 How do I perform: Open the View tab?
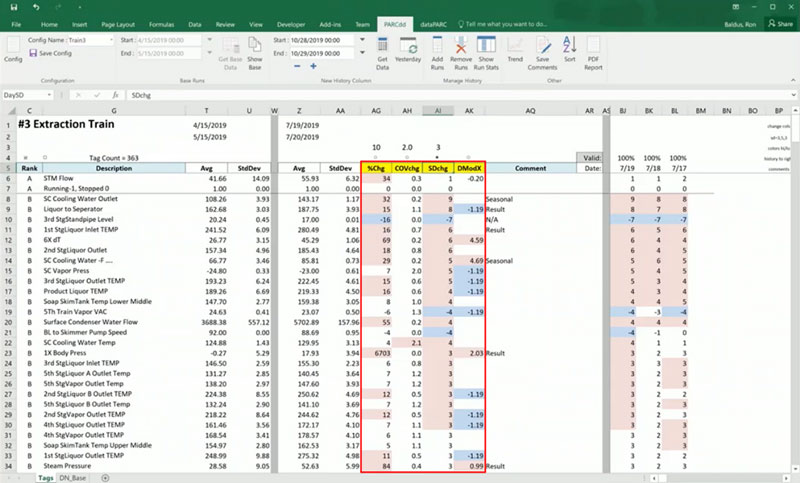coord(256,24)
